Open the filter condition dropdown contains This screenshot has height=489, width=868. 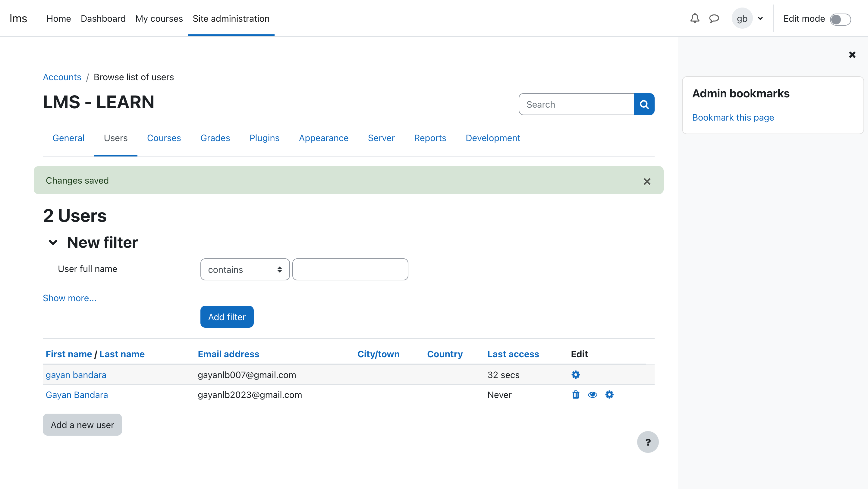coord(245,269)
